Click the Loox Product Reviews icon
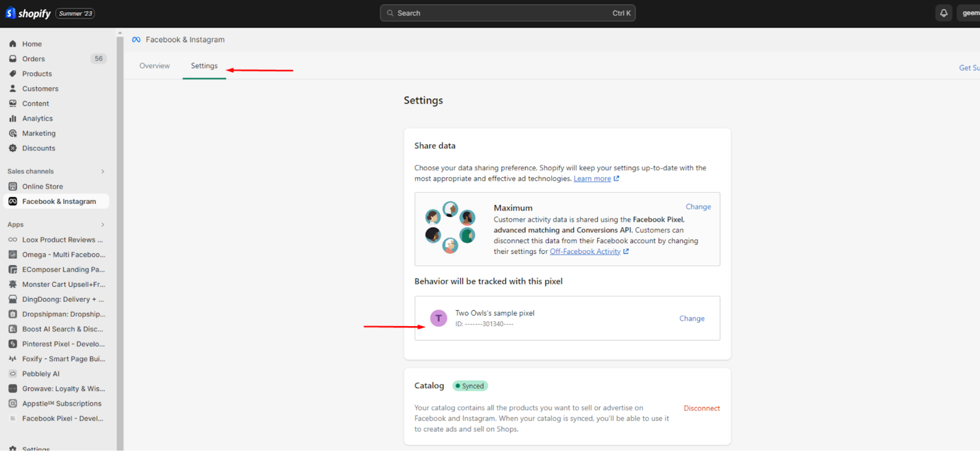The width and height of the screenshot is (980, 451). pos(13,240)
